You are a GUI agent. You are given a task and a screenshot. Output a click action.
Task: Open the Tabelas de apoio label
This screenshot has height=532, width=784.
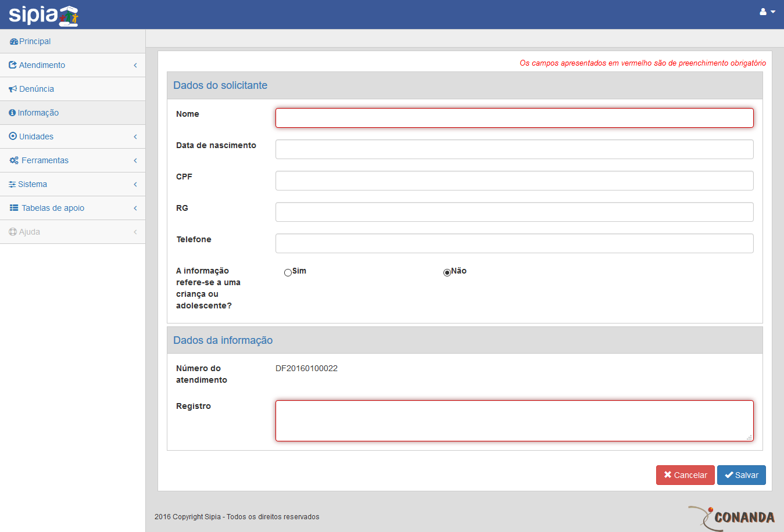[53, 208]
